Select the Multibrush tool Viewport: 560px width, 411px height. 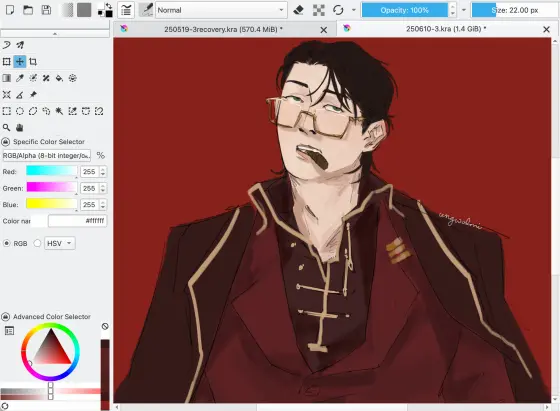click(20, 45)
